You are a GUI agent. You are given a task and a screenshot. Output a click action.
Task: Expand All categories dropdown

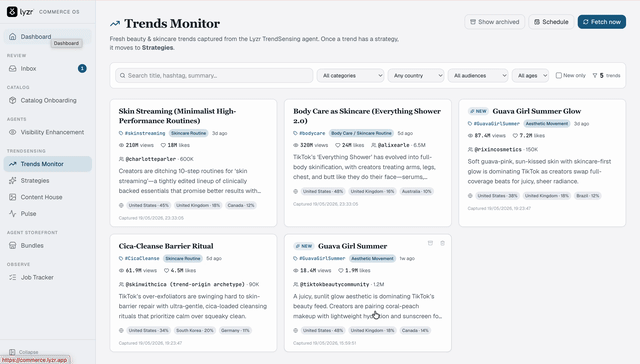[x=350, y=75]
